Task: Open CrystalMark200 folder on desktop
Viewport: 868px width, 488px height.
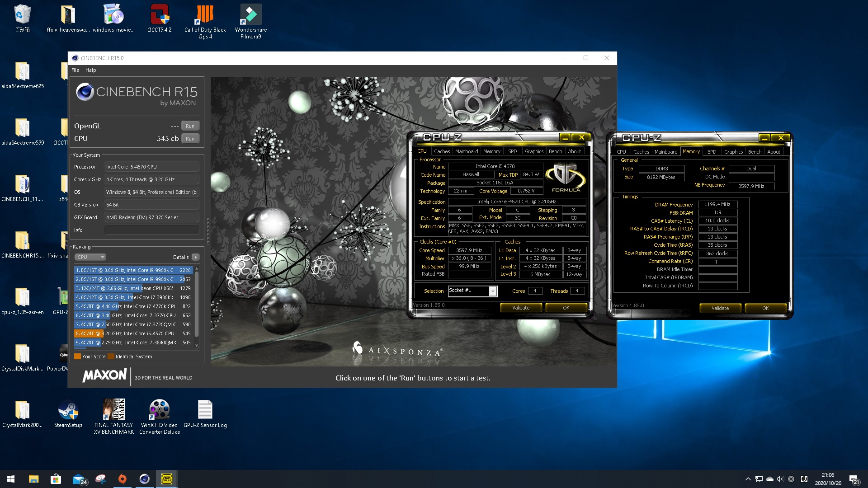Action: (23, 414)
